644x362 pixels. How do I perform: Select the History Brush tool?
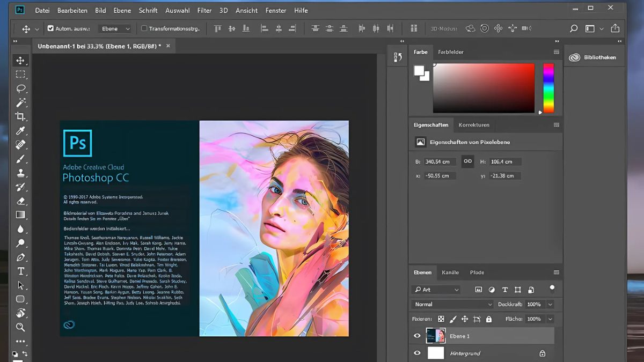[20, 187]
